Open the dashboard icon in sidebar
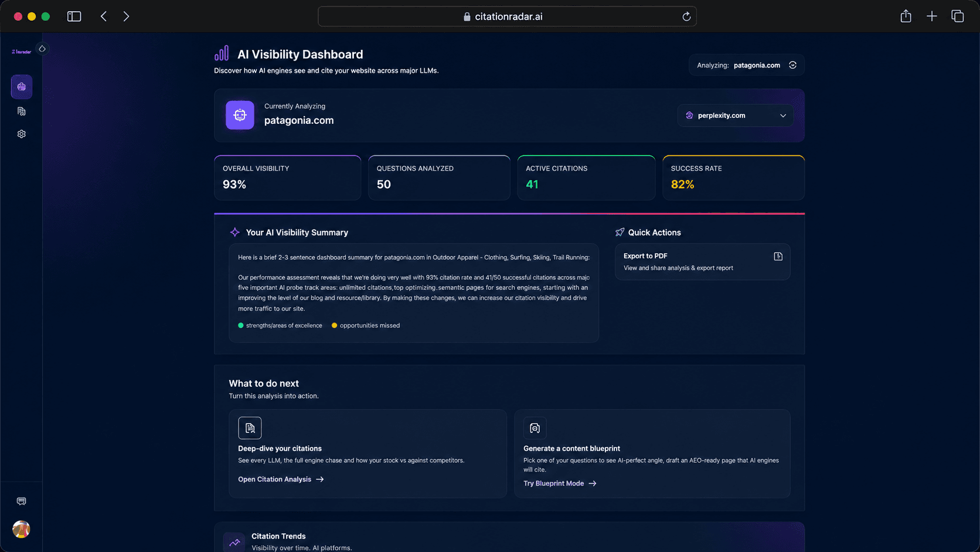 coord(22,87)
